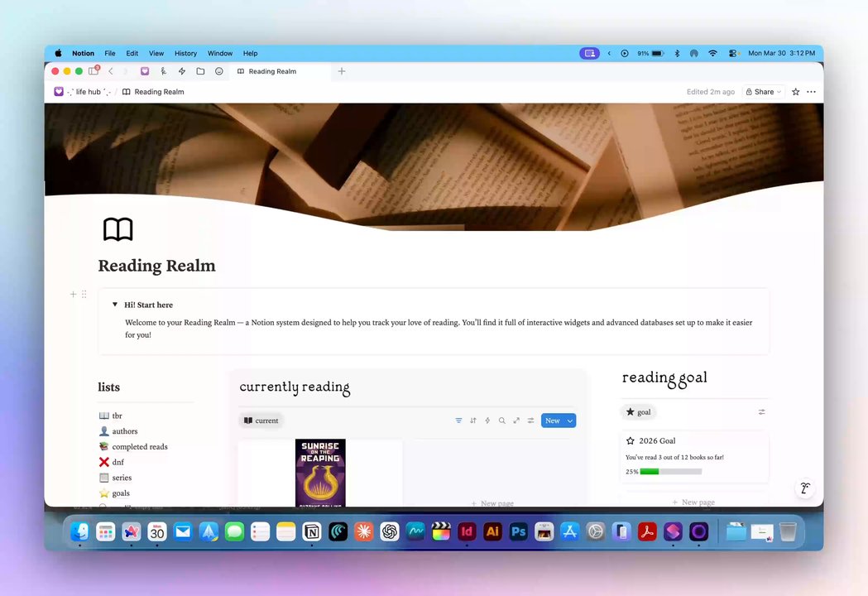This screenshot has width=868, height=596.
Task: Add a New page in currently reading
Action: 492,503
